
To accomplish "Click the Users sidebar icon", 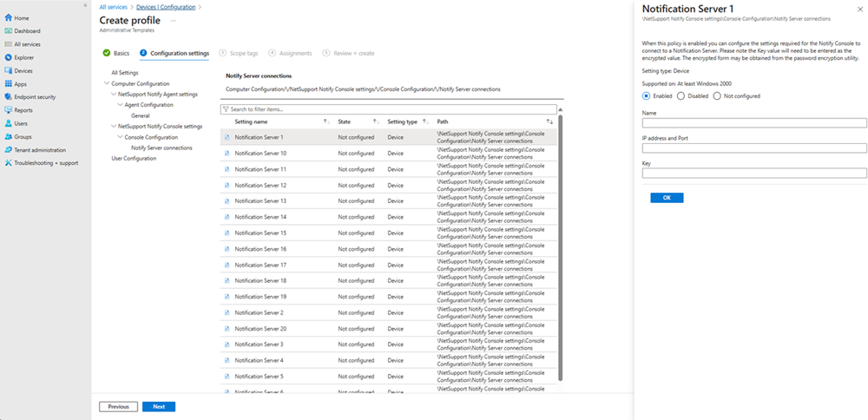I will click(8, 123).
